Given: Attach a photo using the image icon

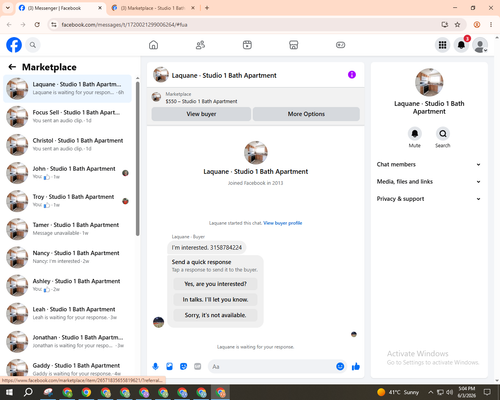Looking at the screenshot, I should 169,367.
